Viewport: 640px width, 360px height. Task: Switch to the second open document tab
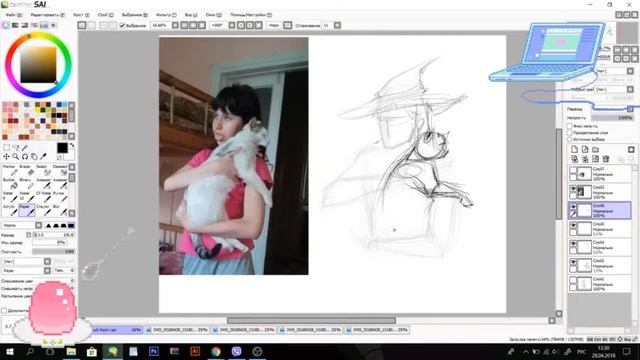[178, 330]
